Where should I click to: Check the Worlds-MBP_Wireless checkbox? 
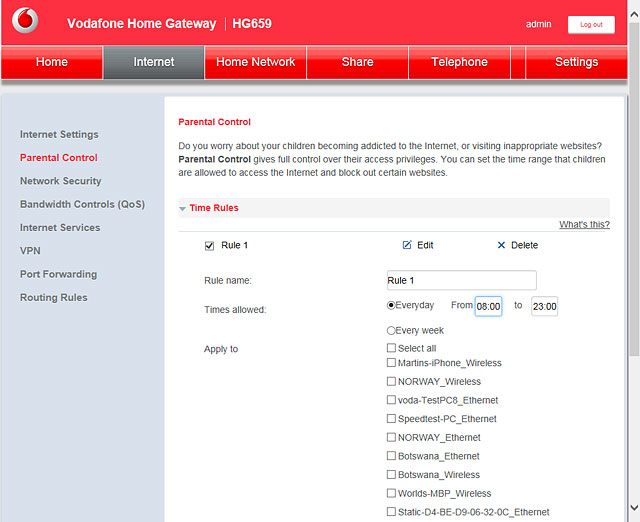pos(391,493)
